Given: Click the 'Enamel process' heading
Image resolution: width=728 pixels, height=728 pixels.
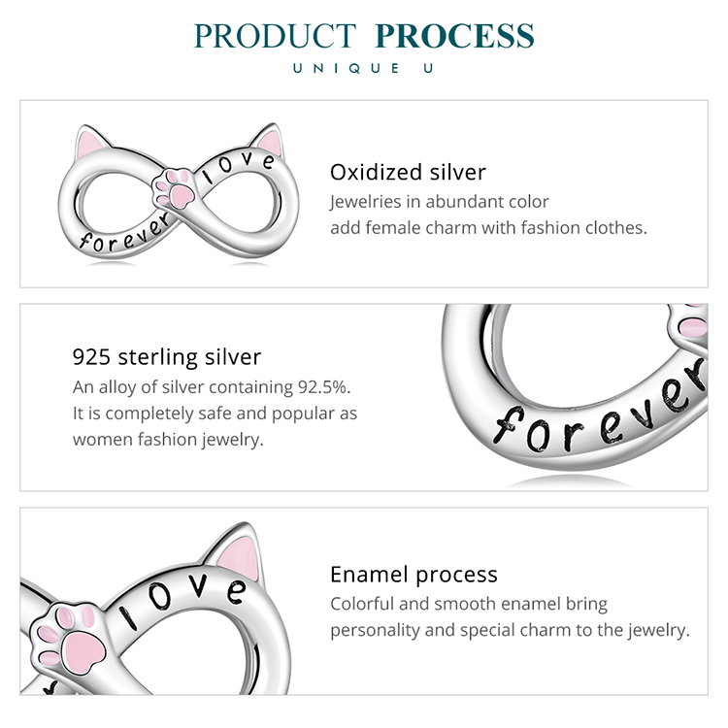Looking at the screenshot, I should [x=414, y=574].
